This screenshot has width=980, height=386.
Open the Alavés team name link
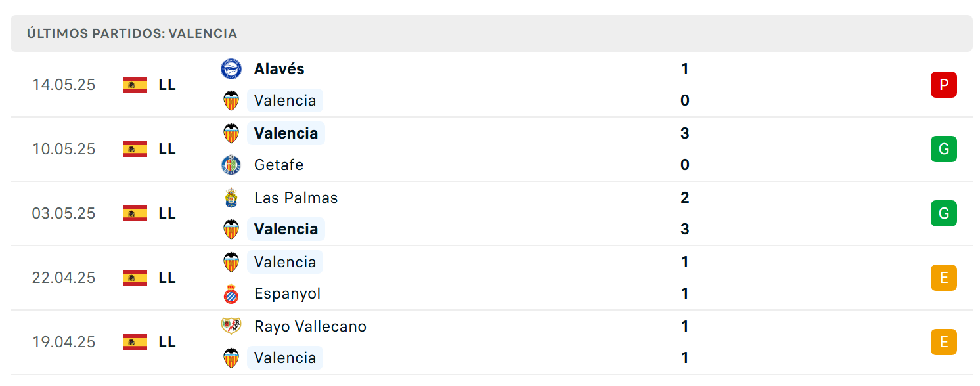(x=279, y=69)
